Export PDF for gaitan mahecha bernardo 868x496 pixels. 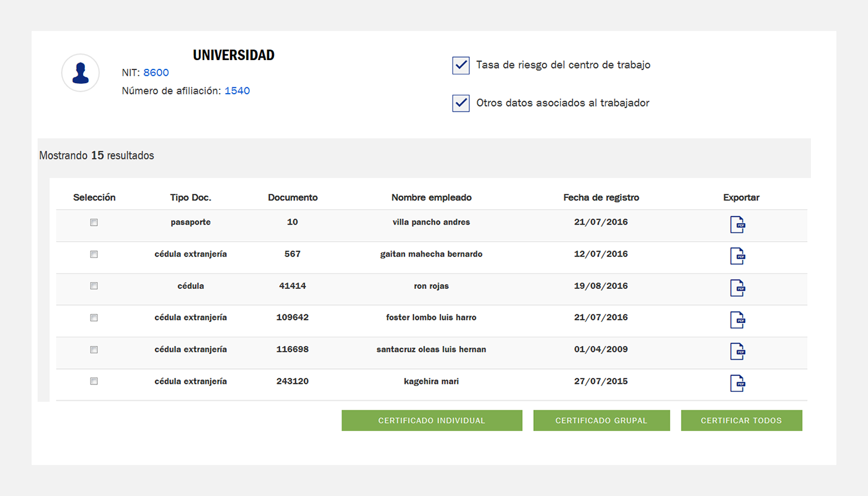point(737,256)
